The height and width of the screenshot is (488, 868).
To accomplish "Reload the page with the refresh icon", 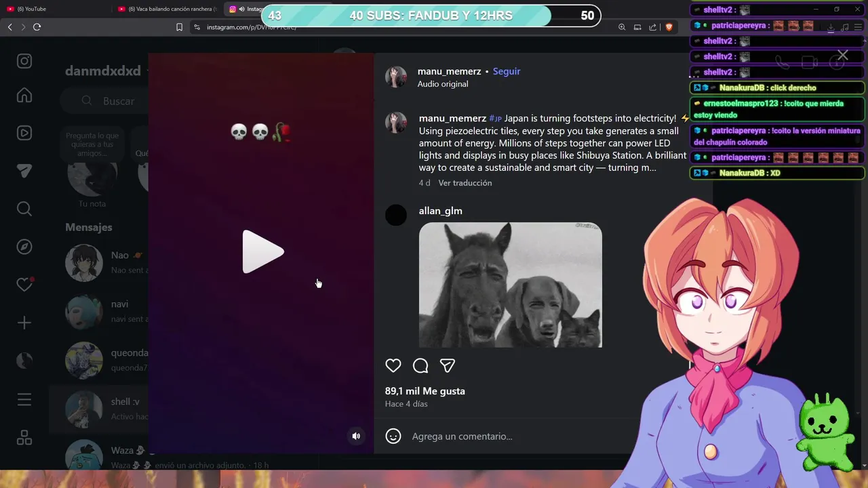I will point(37,27).
